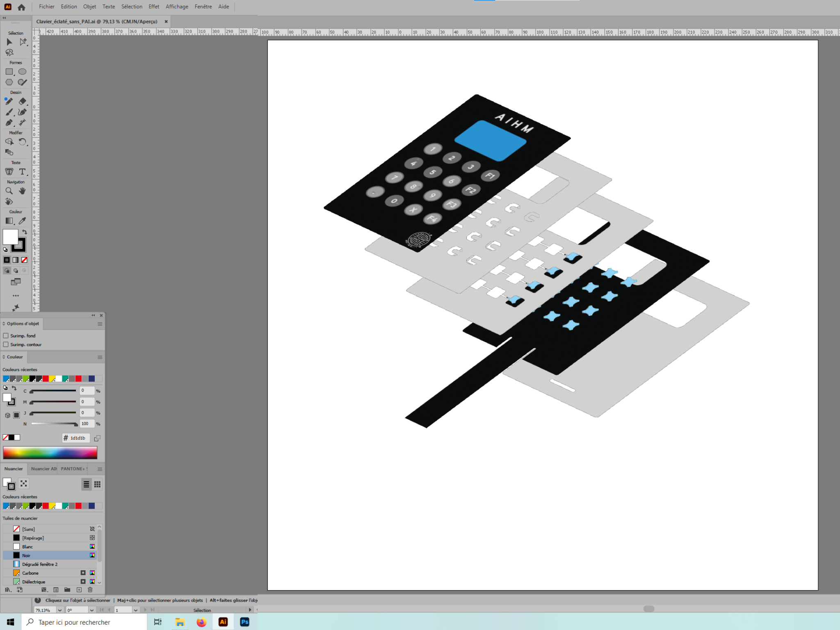Image resolution: width=840 pixels, height=630 pixels.
Task: Pick yellow swatch in Couleur recent colors
Action: coord(52,379)
